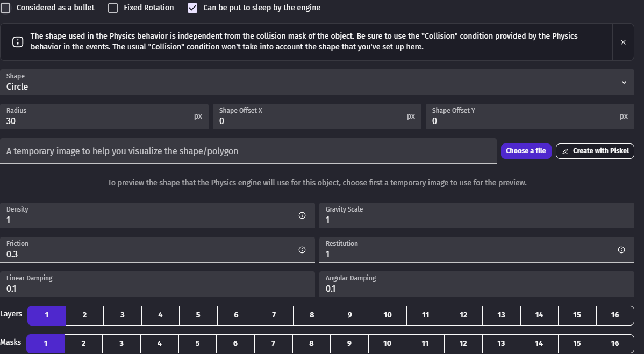Screen dimensions: 644x354
Task: Click the info icon next to Density
Action: pos(302,215)
